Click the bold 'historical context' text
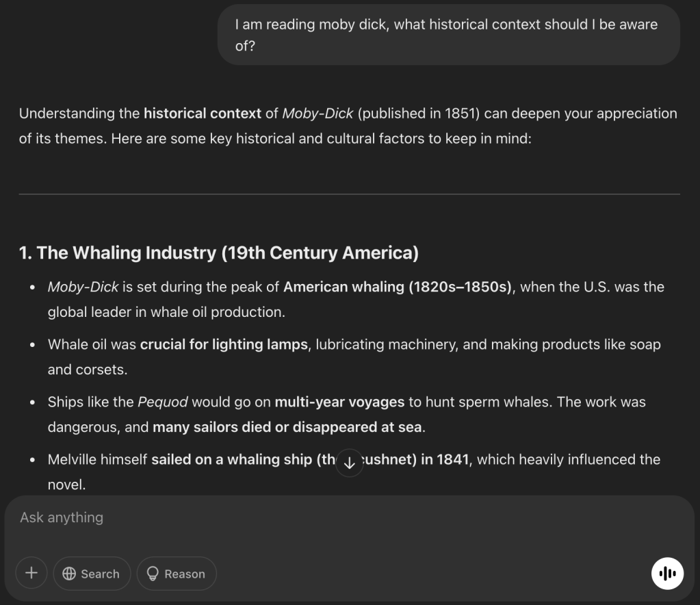The width and height of the screenshot is (700, 605). [x=202, y=114]
